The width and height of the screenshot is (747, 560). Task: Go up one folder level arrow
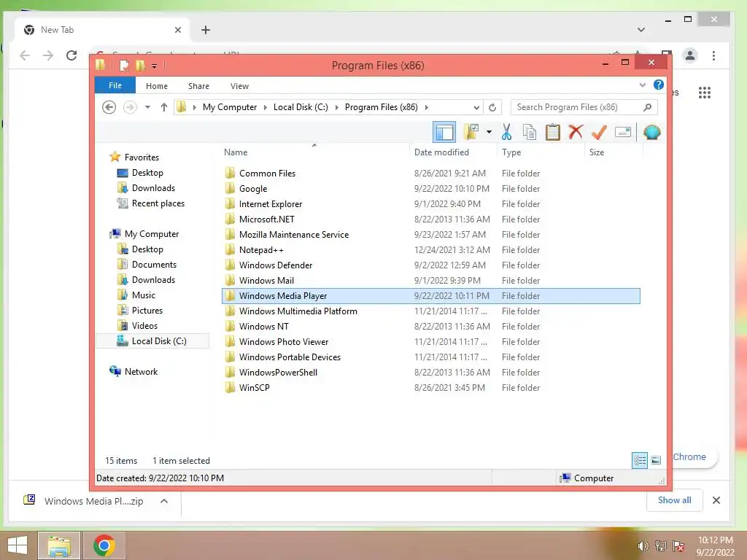[164, 107]
